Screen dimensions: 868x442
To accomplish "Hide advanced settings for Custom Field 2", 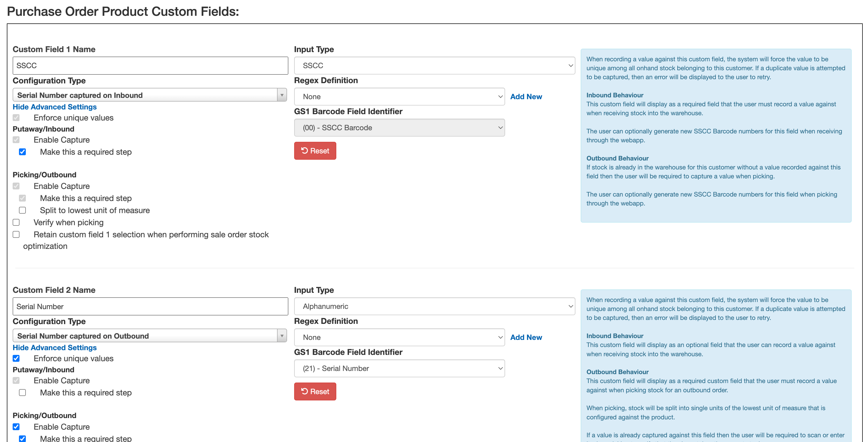I will pyautogui.click(x=54, y=347).
